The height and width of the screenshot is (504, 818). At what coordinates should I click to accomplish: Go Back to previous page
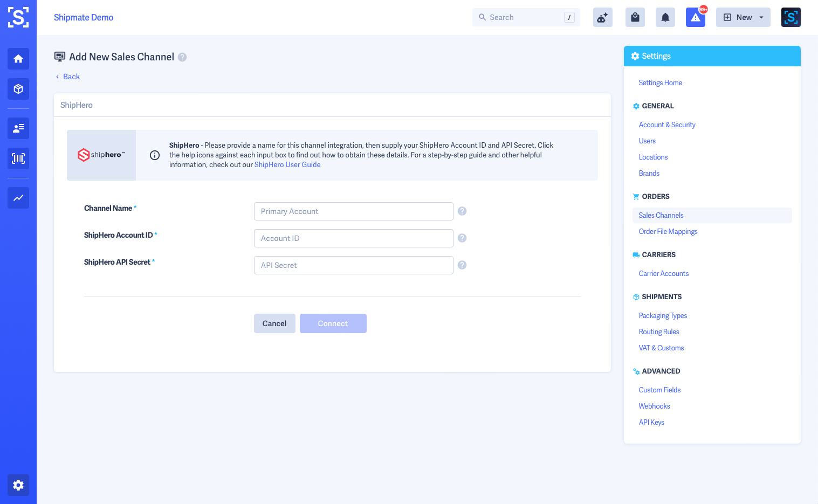pyautogui.click(x=68, y=77)
